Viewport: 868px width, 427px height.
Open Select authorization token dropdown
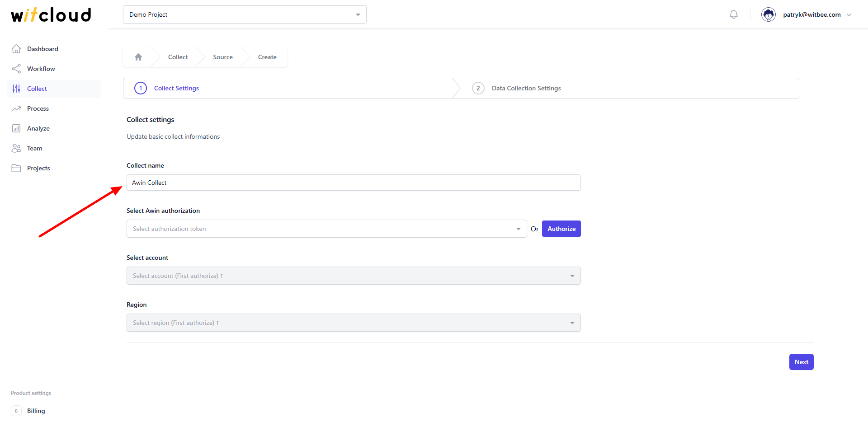(326, 229)
